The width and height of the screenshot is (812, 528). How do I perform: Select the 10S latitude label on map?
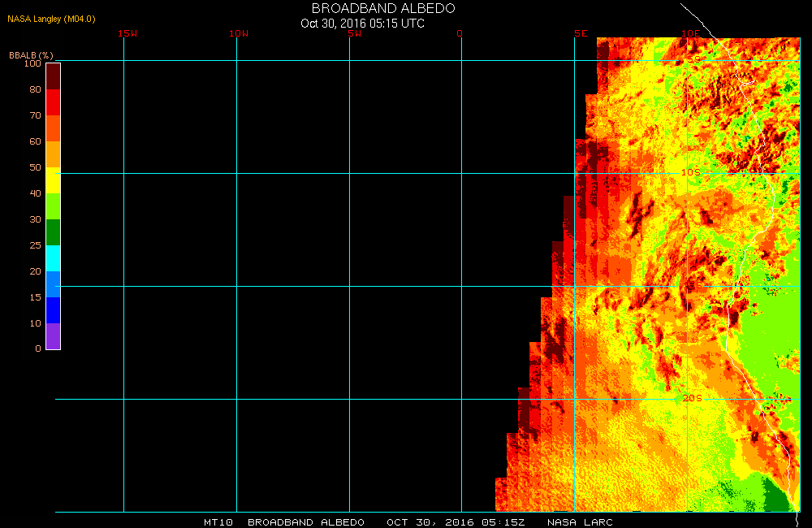pyautogui.click(x=690, y=172)
